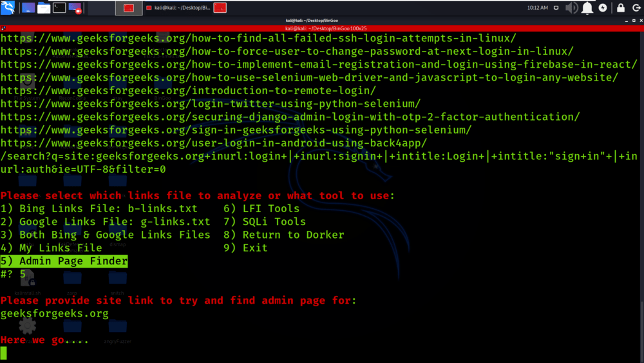Click option 2) Google Links File: g-links.txt

click(x=105, y=222)
